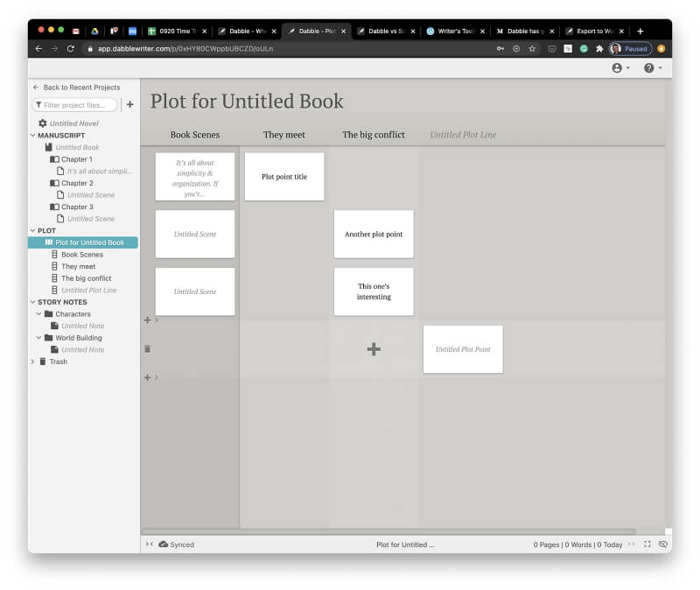Collapse the PLOT section
Image resolution: width=700 pixels, height=590 pixels.
(x=32, y=230)
